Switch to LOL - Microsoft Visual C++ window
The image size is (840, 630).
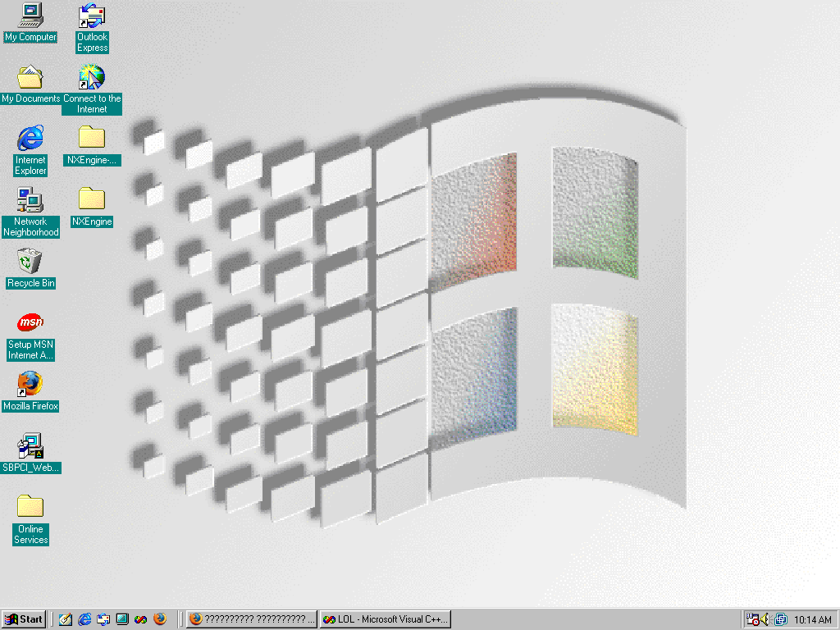(x=386, y=619)
